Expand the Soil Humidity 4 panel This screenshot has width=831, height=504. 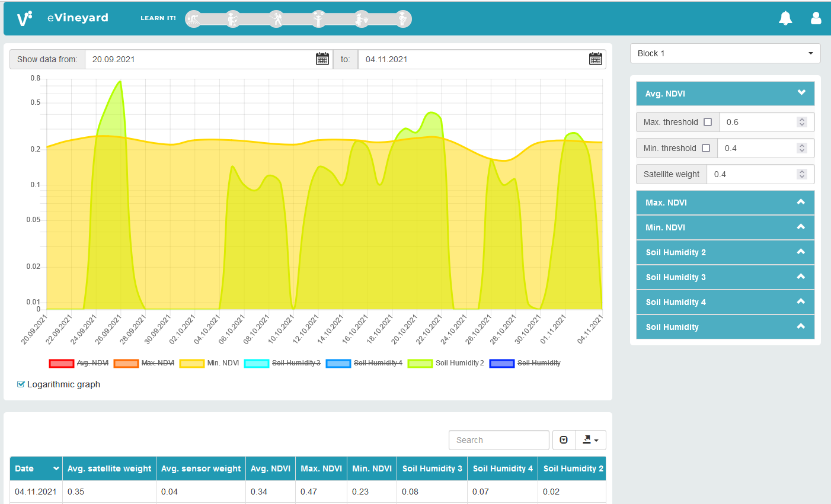(x=725, y=302)
